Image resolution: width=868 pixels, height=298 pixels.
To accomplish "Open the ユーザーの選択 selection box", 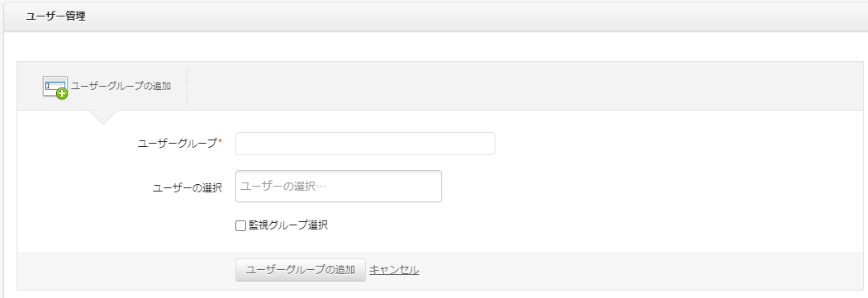I will 339,187.
